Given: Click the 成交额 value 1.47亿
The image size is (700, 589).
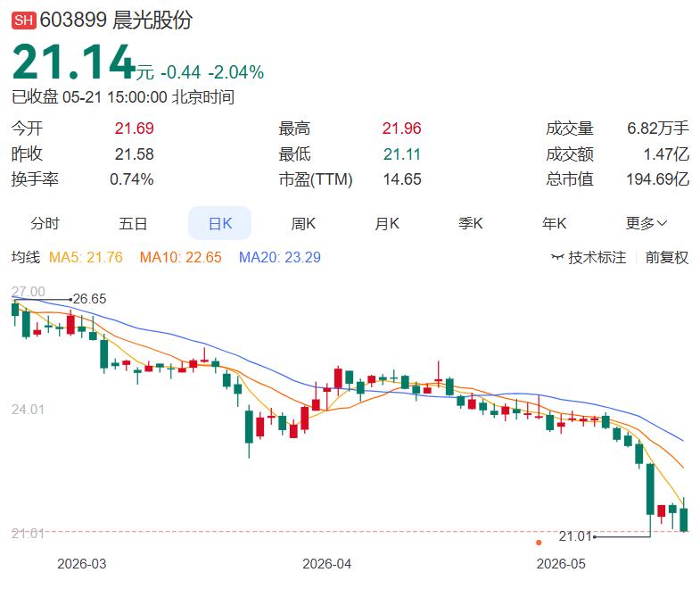Looking at the screenshot, I should pos(666,154).
